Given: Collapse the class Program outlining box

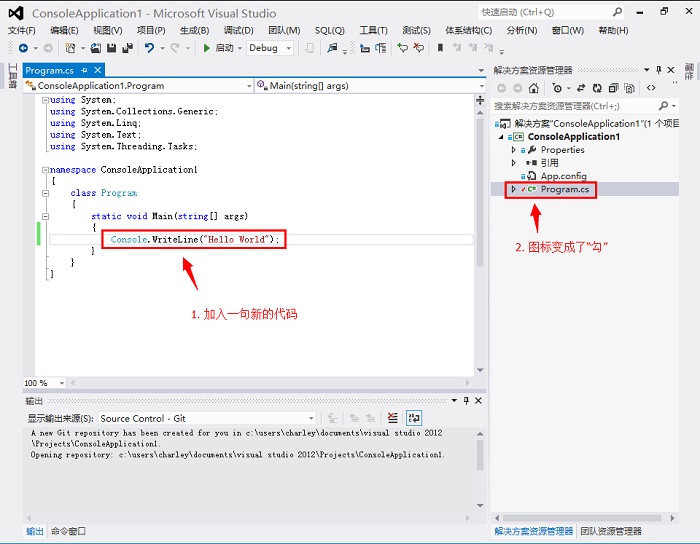Looking at the screenshot, I should click(x=45, y=193).
